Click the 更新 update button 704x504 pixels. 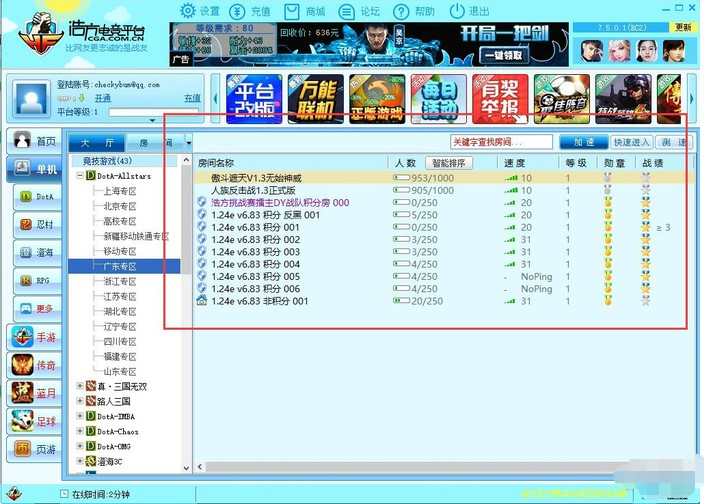[x=683, y=27]
